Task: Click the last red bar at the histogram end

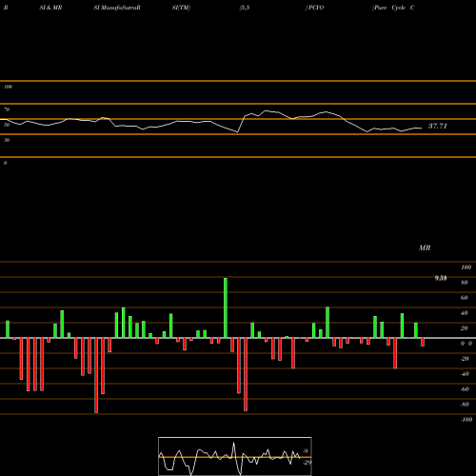Action: tap(423, 342)
